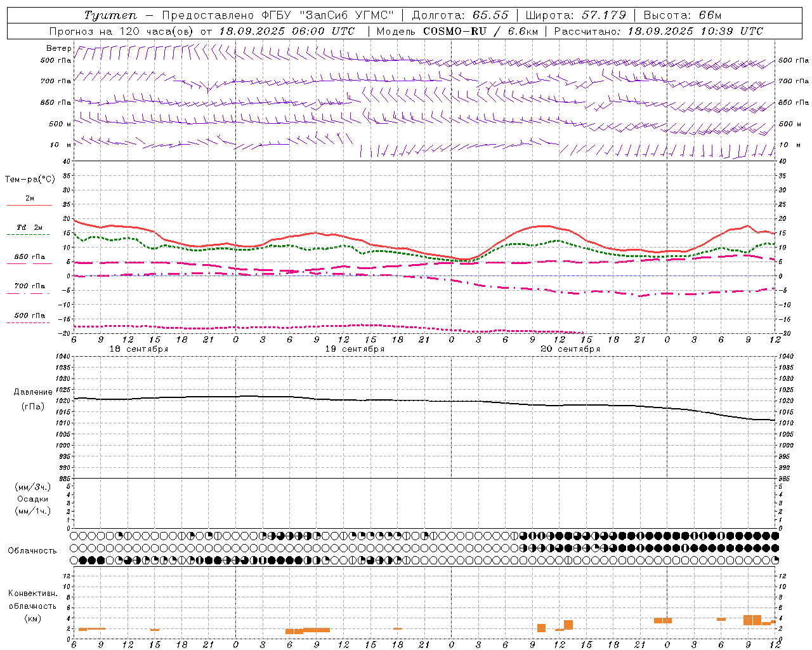The width and height of the screenshot is (812, 650).
Task: Select the 700 гПа entry in the temperature legend
Action: [x=30, y=286]
